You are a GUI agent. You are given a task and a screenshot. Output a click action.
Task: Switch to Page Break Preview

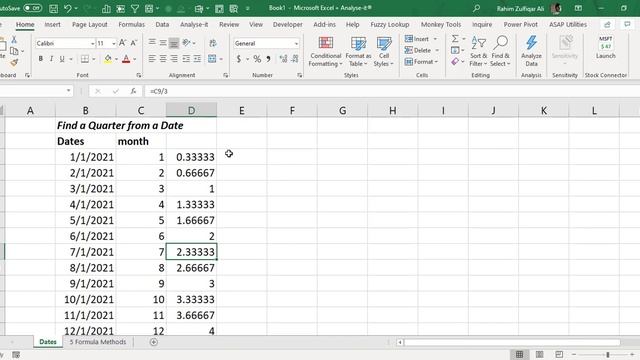(x=559, y=354)
